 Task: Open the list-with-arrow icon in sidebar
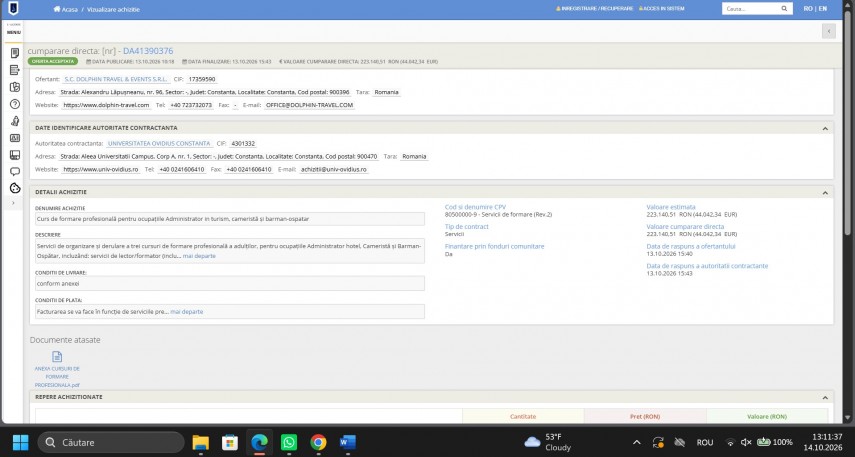point(15,70)
